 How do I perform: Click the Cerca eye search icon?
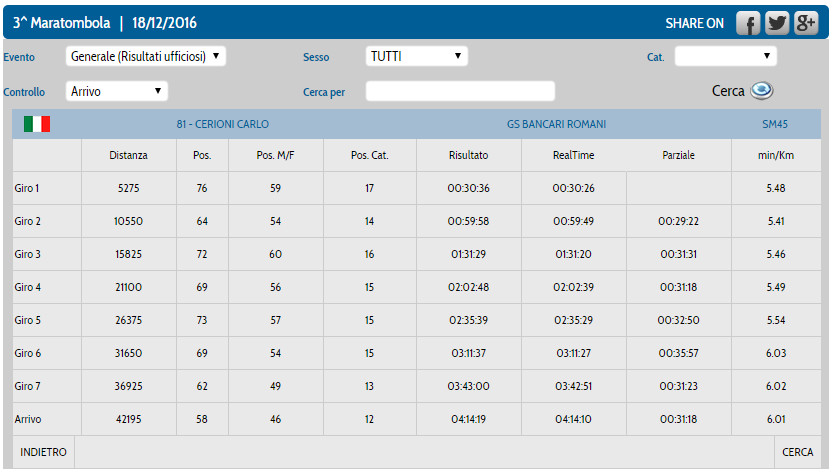[762, 90]
